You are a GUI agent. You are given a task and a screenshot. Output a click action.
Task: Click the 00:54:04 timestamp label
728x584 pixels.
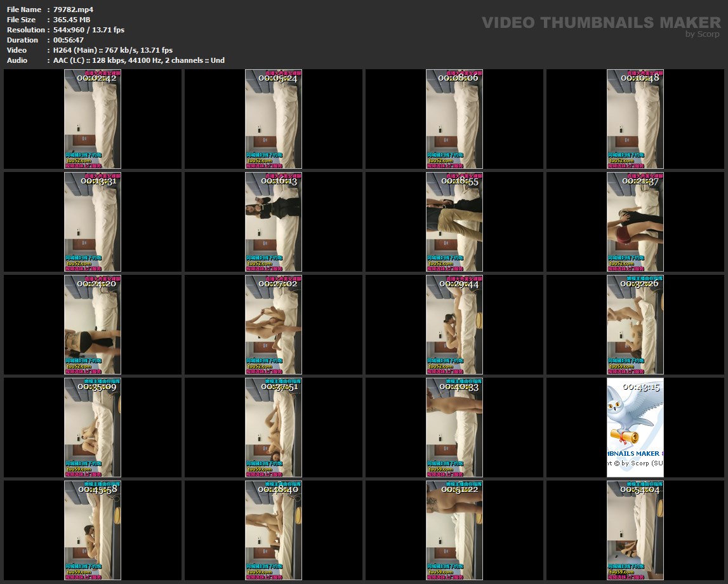640,489
